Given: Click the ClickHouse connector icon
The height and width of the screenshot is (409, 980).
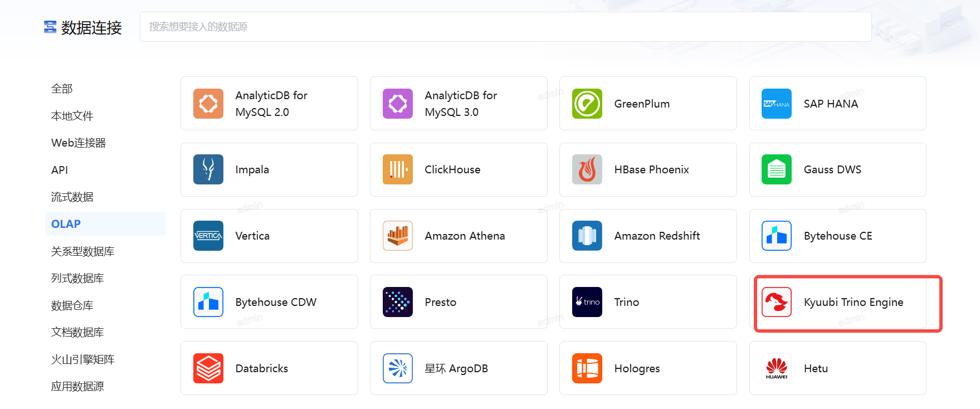Looking at the screenshot, I should 397,169.
